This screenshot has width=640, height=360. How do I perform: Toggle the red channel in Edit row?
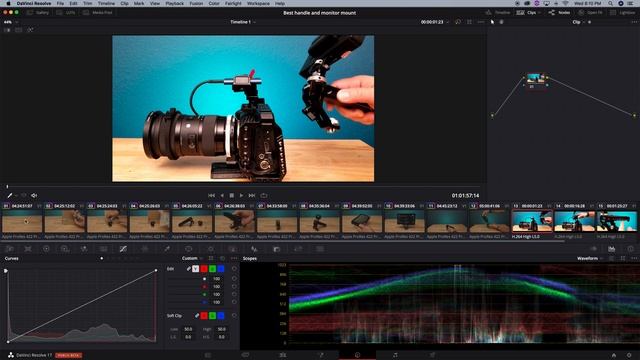click(x=204, y=269)
